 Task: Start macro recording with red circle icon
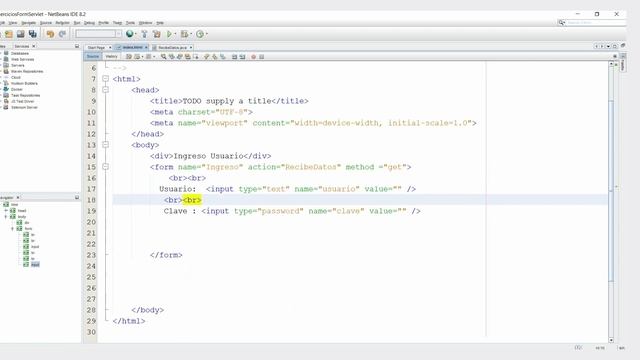coord(253,57)
